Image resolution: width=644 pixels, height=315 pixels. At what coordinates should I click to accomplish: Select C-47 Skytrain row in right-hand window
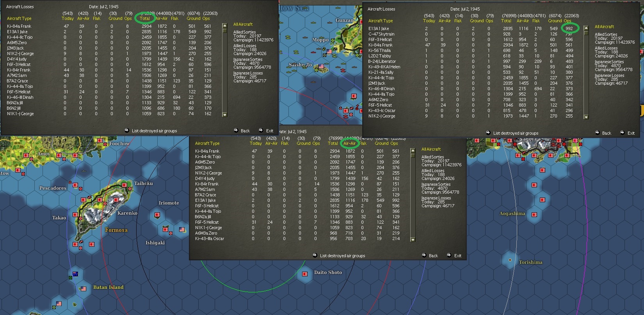(471, 34)
